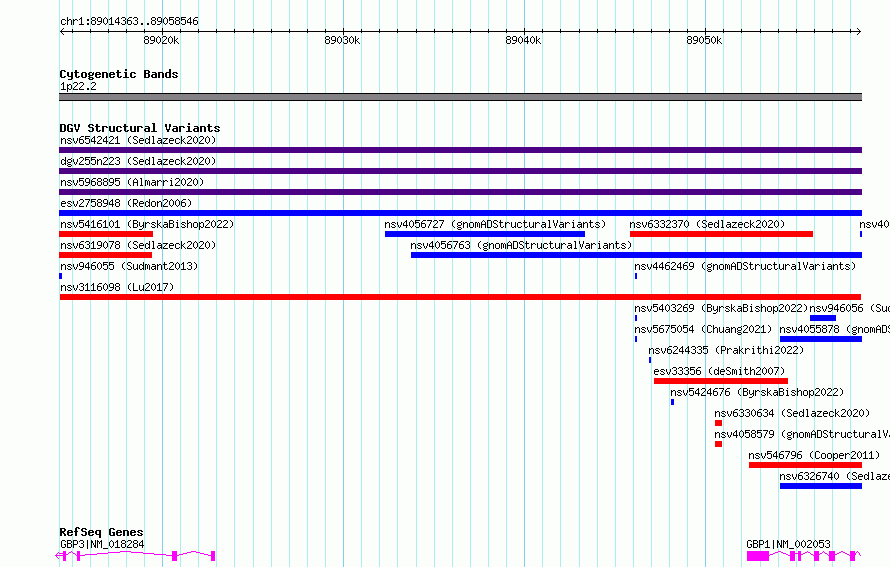Viewport: 890px width, 567px height.
Task: Click the DGV Structural Variants track title
Action: click(x=140, y=128)
